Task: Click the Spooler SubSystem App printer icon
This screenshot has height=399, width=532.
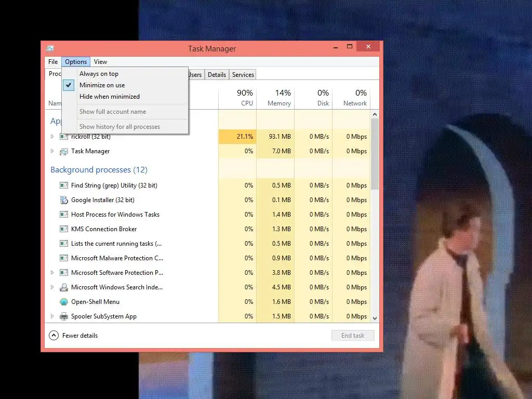Action: pyautogui.click(x=64, y=316)
